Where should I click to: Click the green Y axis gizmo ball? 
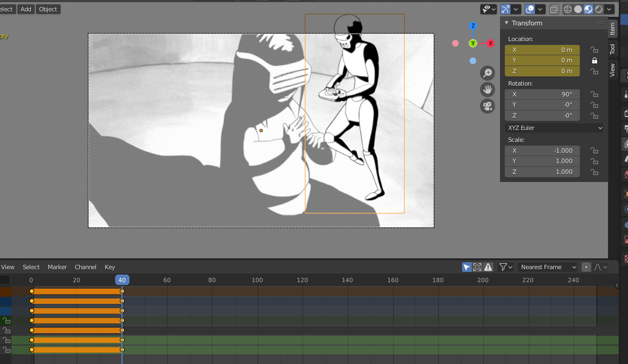[473, 43]
